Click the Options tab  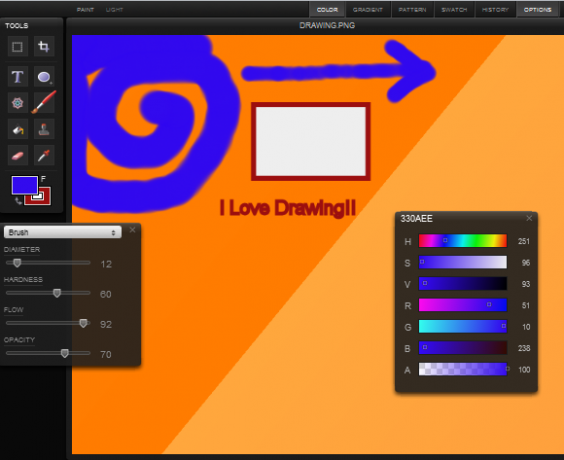[537, 10]
